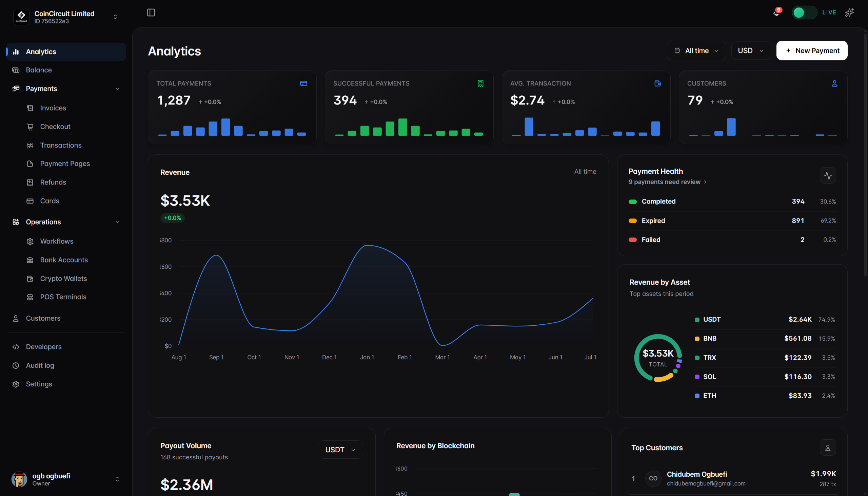This screenshot has height=496, width=868.
Task: Open Chidubem Ogbuefi top customer row
Action: [x=734, y=478]
